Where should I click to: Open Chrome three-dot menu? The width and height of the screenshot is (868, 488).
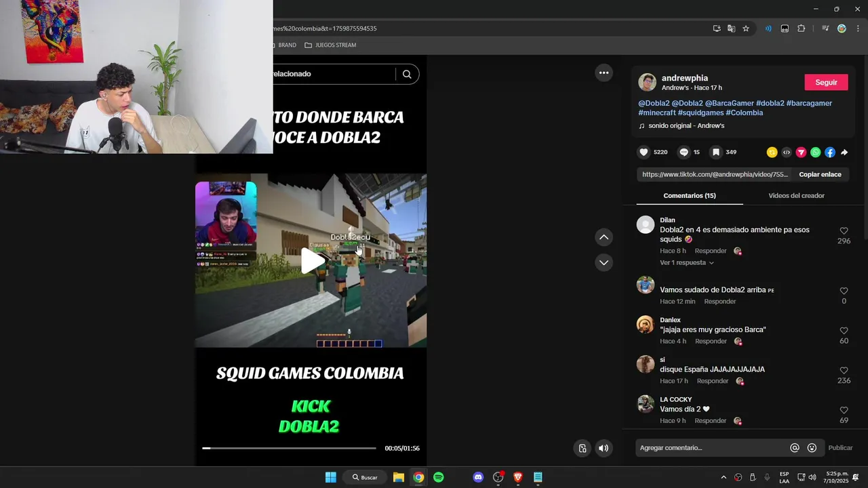coord(858,28)
